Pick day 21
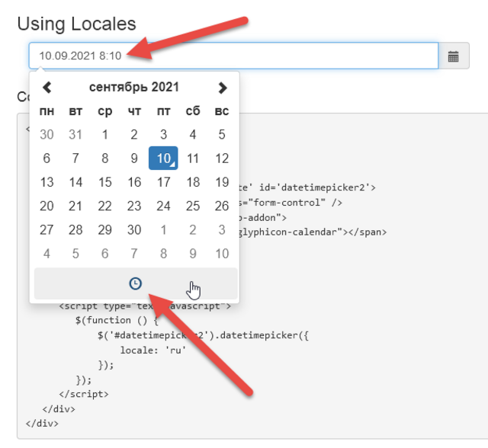 tap(75, 206)
